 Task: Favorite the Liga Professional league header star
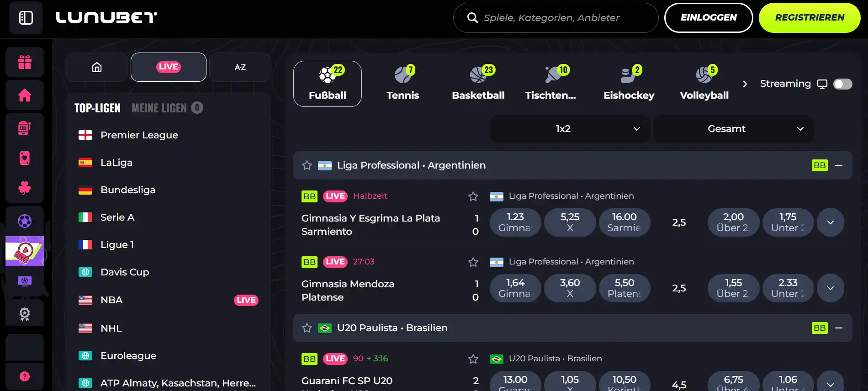(x=307, y=165)
